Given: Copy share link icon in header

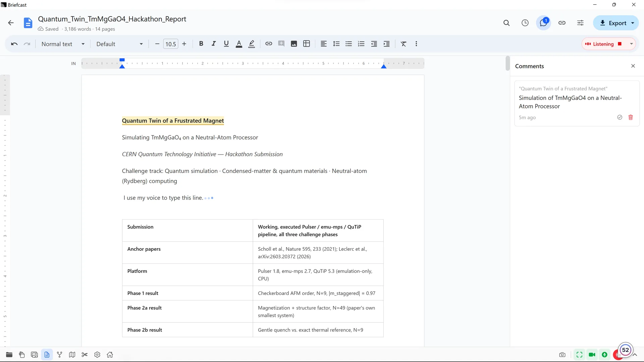Looking at the screenshot, I should pyautogui.click(x=562, y=23).
